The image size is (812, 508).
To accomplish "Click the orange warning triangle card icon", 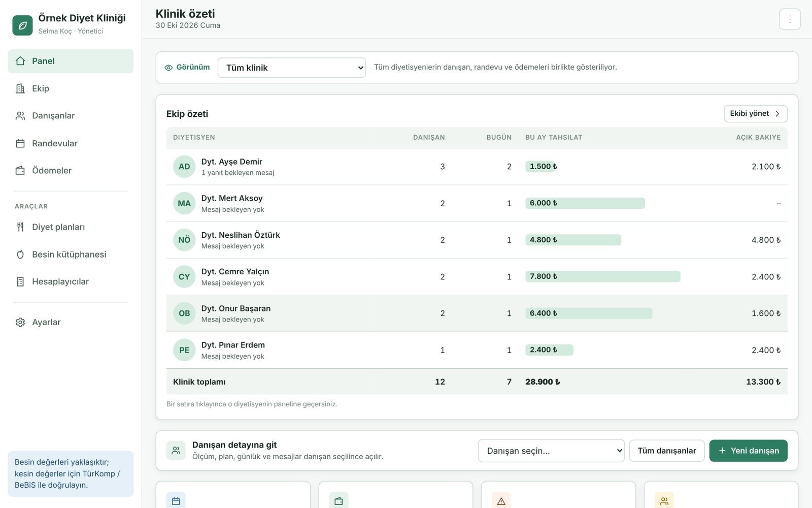I will tap(501, 501).
